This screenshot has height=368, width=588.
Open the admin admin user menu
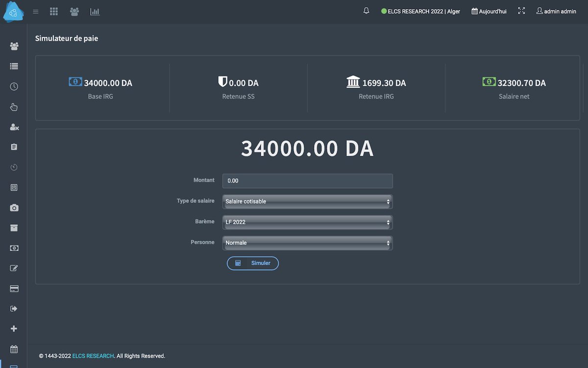(x=556, y=11)
